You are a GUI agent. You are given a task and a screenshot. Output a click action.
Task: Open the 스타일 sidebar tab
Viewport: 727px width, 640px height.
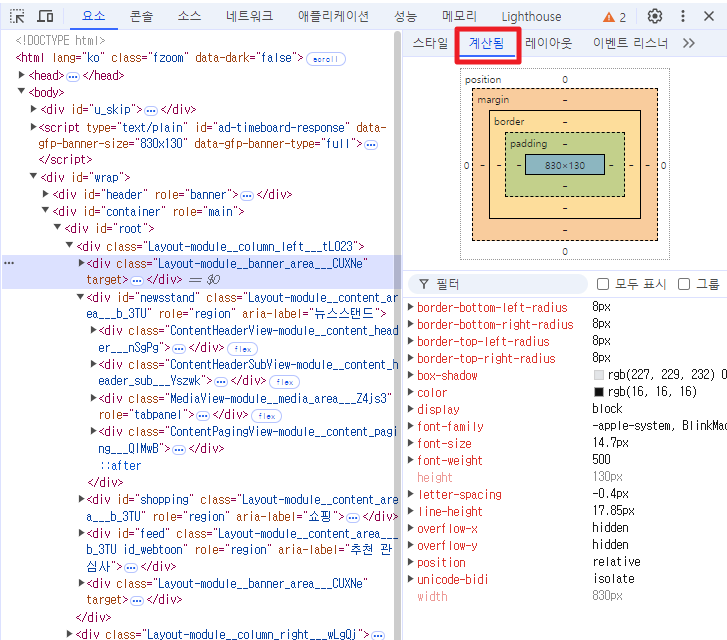(430, 43)
